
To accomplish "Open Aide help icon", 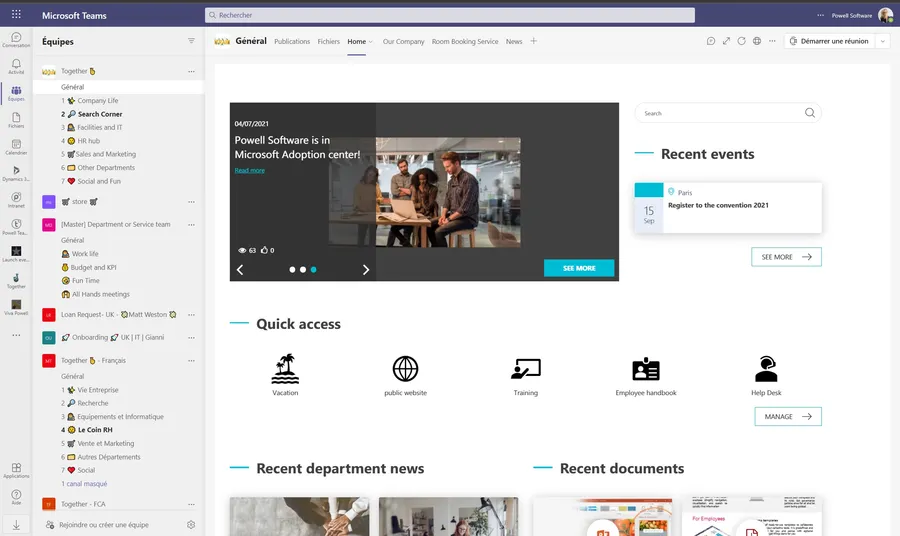I will (x=16, y=497).
